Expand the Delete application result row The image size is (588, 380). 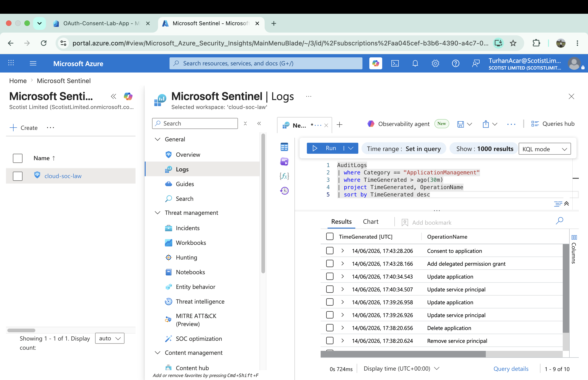(x=342, y=328)
